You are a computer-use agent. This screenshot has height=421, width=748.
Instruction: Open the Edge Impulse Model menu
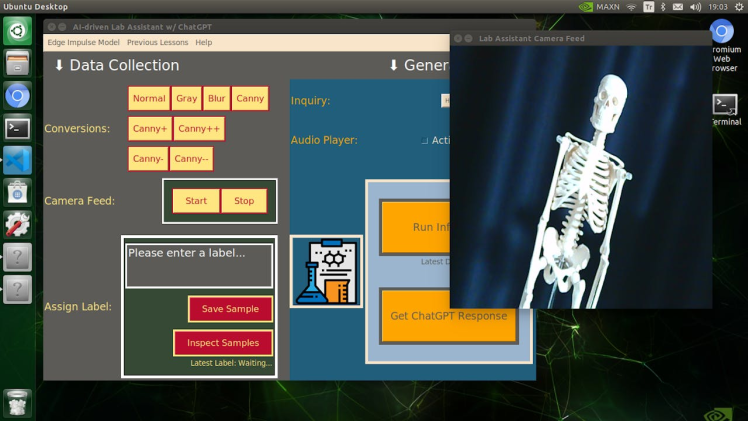click(83, 42)
